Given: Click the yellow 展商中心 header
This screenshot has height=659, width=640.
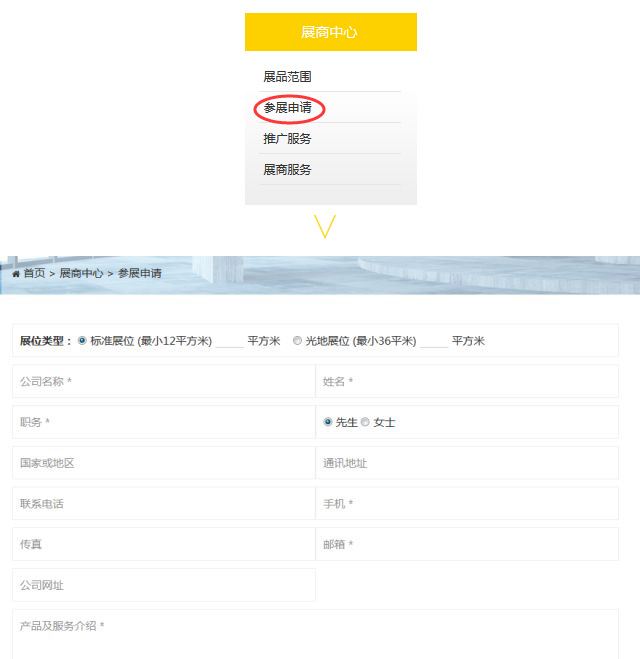Looking at the screenshot, I should [x=330, y=32].
